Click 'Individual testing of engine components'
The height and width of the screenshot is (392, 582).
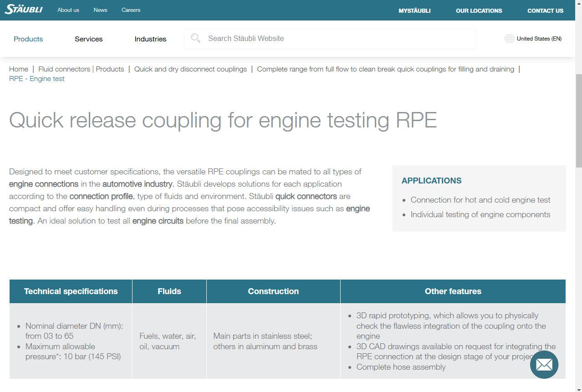tap(480, 214)
